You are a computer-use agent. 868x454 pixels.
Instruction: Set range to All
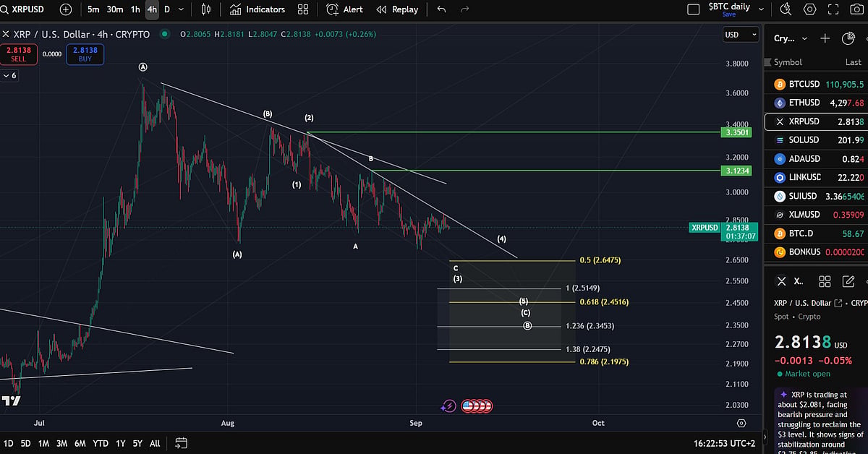(155, 443)
